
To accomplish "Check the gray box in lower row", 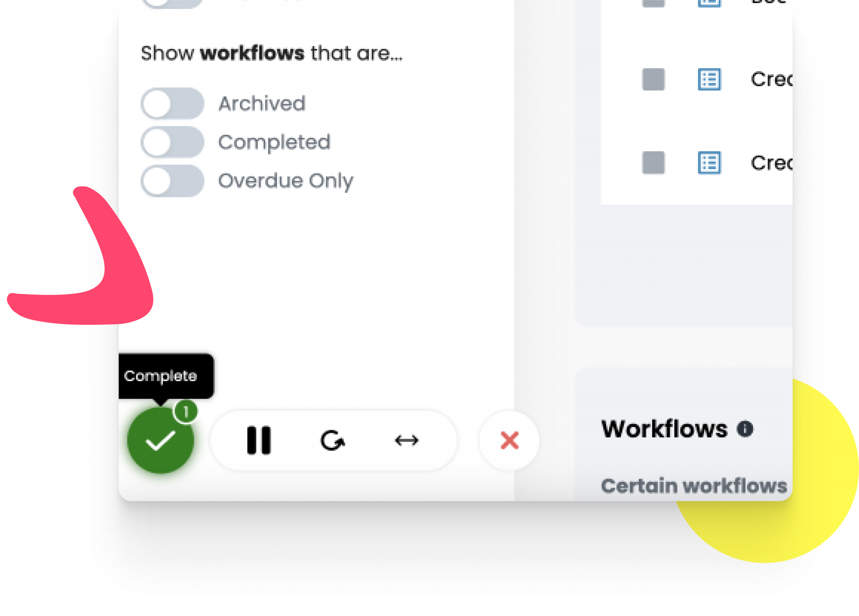I will click(x=653, y=163).
